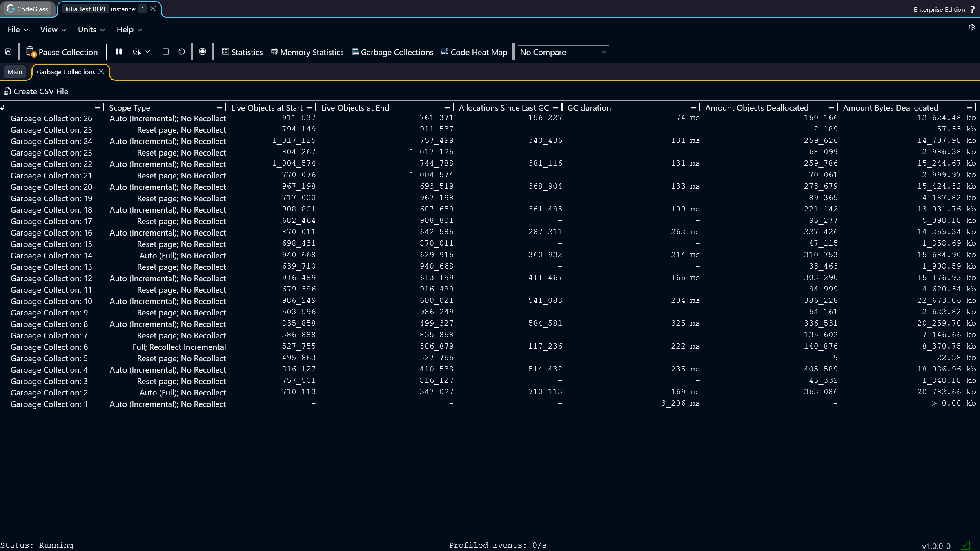Click the 3_206 ms duration cell
The image size is (980, 551).
[681, 403]
